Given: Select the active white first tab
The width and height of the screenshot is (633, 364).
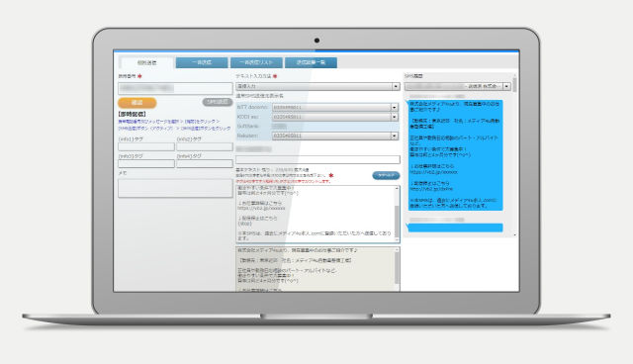Looking at the screenshot, I should click(147, 63).
